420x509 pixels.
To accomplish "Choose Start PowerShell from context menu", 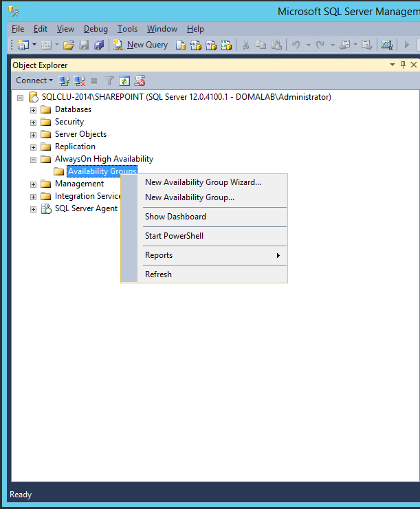I will [x=174, y=236].
